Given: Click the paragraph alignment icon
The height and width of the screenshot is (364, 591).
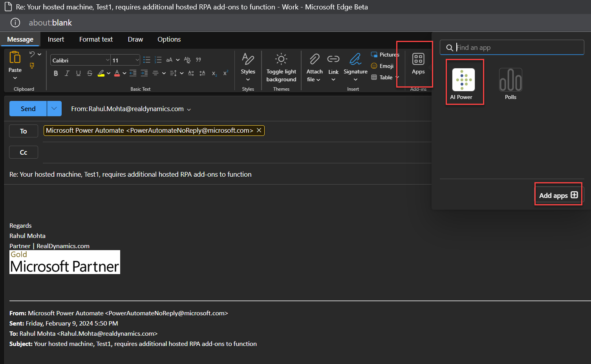Looking at the screenshot, I should point(156,73).
